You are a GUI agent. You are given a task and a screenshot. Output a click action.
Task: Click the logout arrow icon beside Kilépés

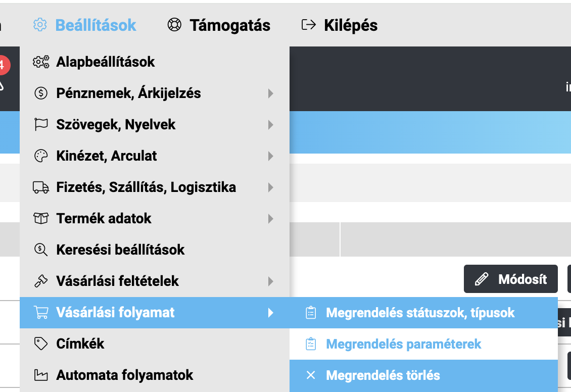[x=308, y=25]
